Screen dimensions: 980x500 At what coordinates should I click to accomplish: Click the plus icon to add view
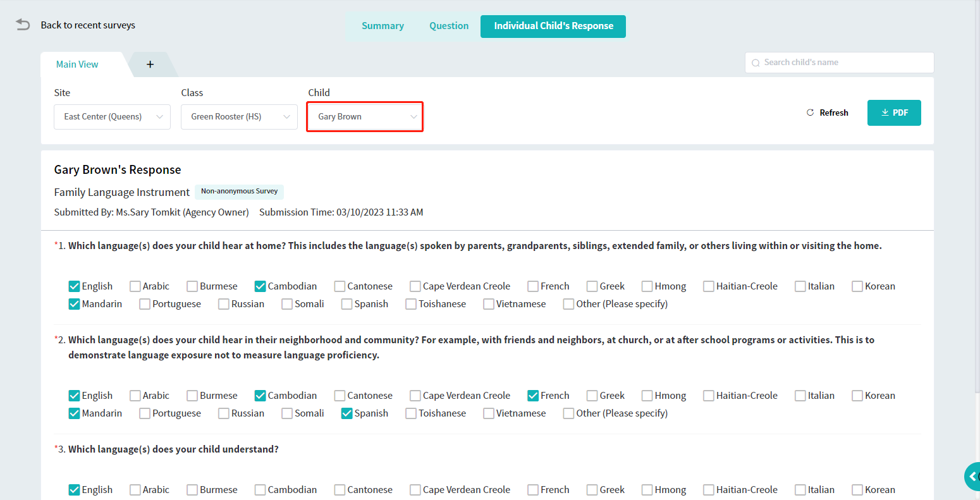(x=150, y=64)
